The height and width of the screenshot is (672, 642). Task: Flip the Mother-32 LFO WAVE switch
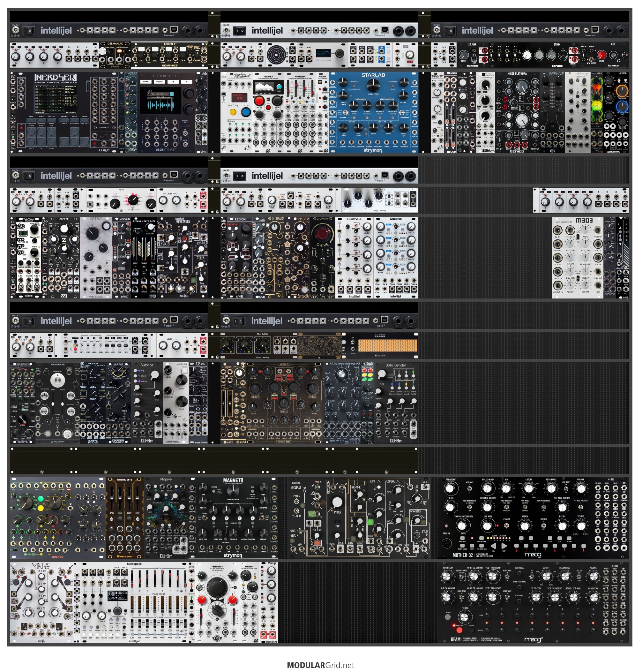[x=506, y=525]
